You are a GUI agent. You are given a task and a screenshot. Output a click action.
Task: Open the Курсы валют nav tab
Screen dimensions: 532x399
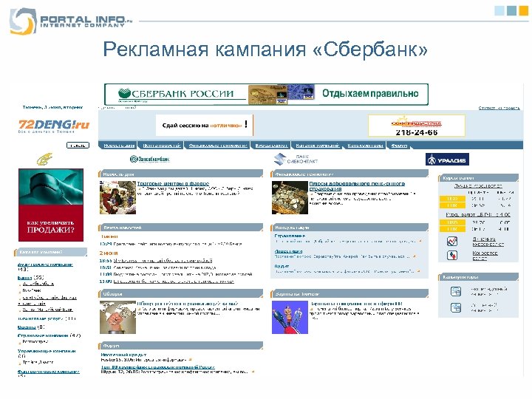click(x=271, y=146)
